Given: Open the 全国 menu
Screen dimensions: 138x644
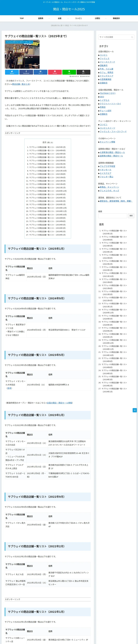Looking at the screenshot, I should pos(60,18).
